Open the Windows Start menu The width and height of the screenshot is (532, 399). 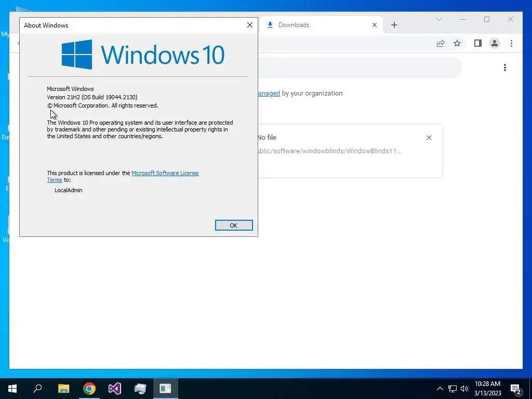click(12, 389)
